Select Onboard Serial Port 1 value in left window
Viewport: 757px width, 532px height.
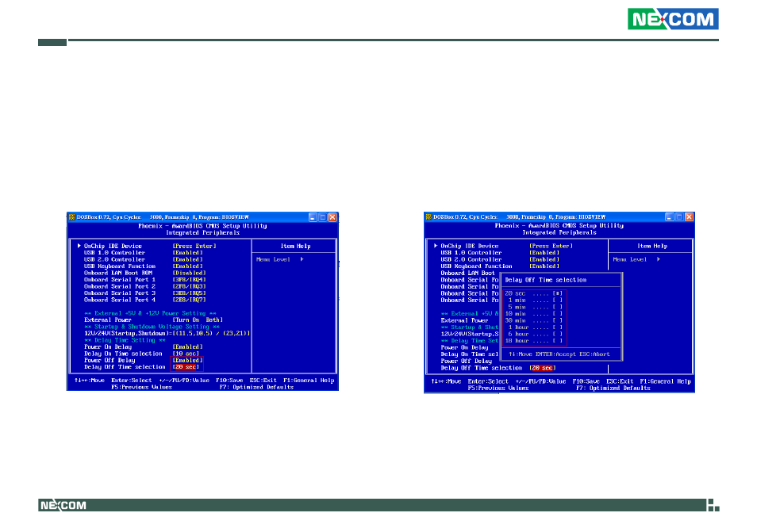[x=189, y=280]
